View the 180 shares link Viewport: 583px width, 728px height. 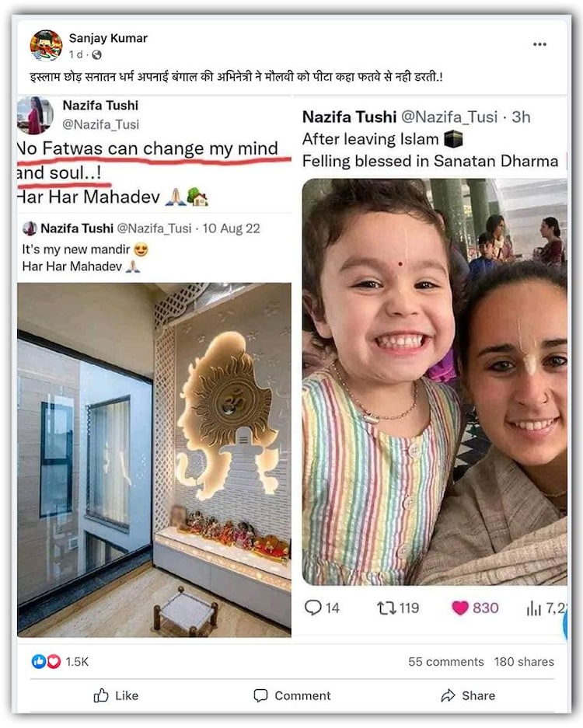click(x=524, y=662)
